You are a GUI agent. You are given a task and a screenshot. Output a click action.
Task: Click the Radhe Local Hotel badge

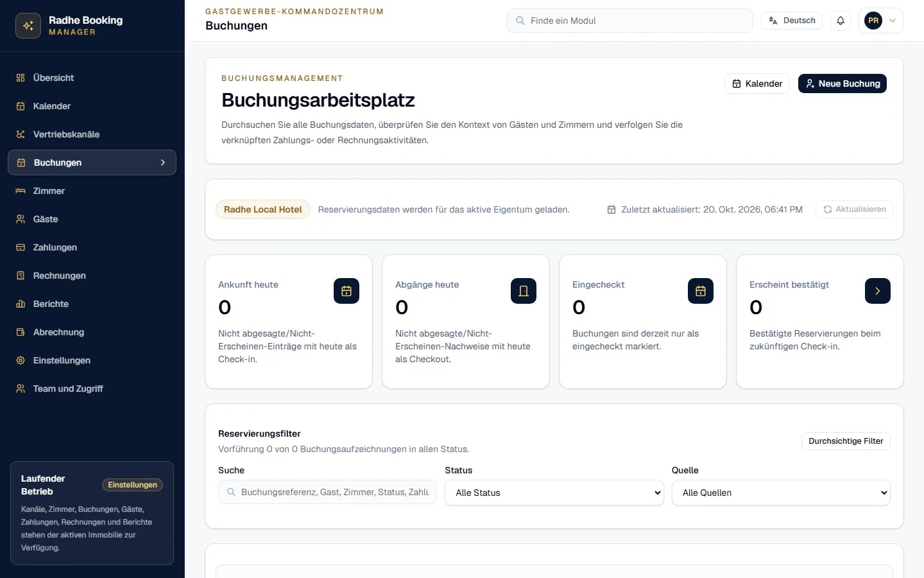click(263, 209)
